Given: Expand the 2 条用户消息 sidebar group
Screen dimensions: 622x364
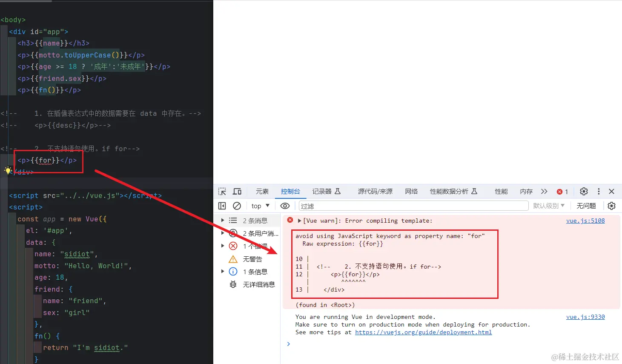Looking at the screenshot, I should tap(222, 233).
